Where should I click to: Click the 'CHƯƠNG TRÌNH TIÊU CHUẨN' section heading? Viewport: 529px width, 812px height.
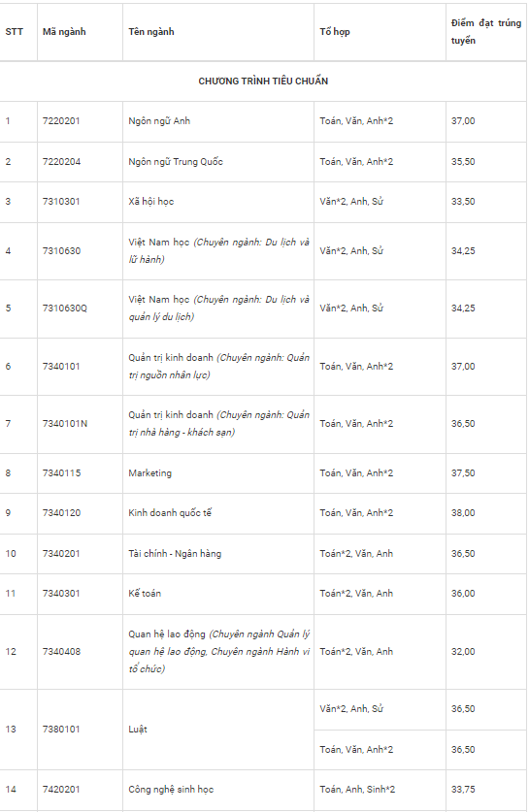263,81
